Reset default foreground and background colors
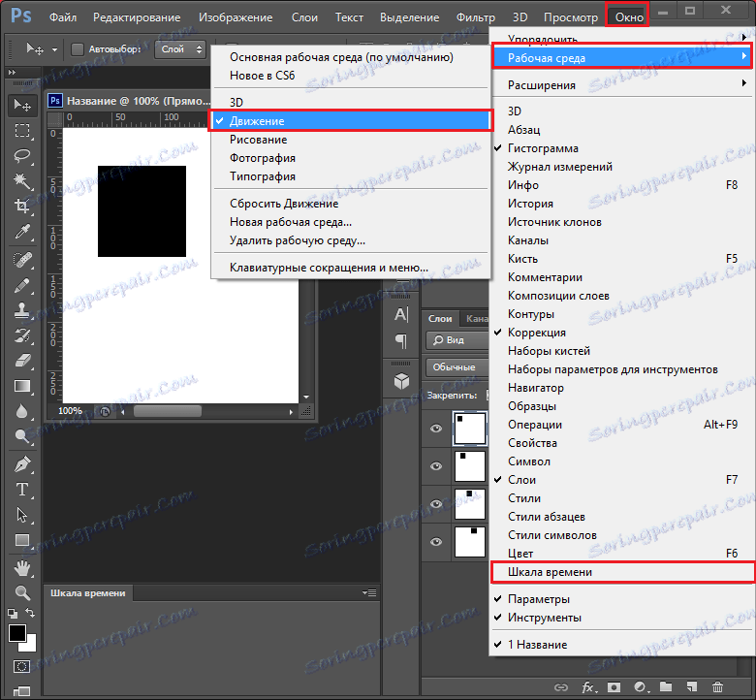The height and width of the screenshot is (700, 756). click(13, 614)
